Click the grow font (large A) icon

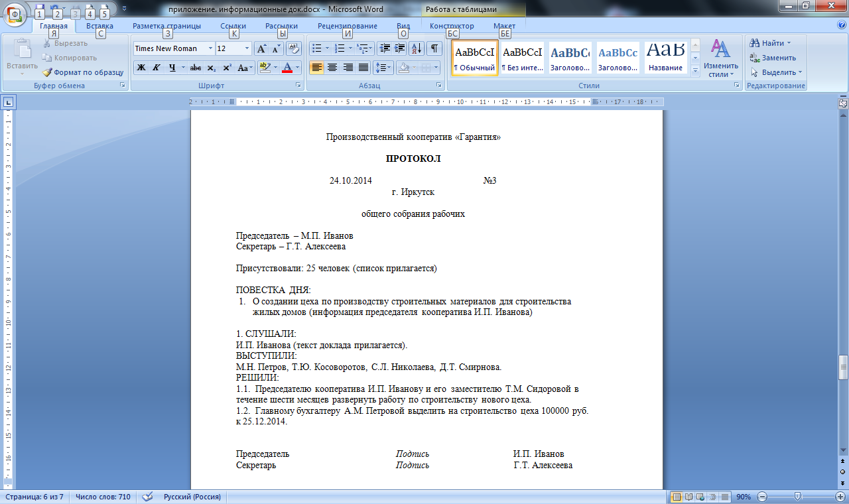click(x=261, y=48)
